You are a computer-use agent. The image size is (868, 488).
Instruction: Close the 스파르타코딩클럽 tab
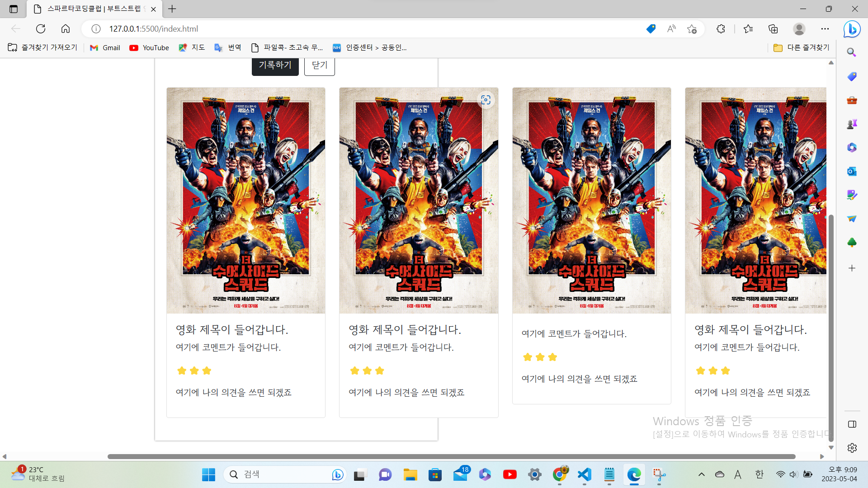click(x=153, y=9)
